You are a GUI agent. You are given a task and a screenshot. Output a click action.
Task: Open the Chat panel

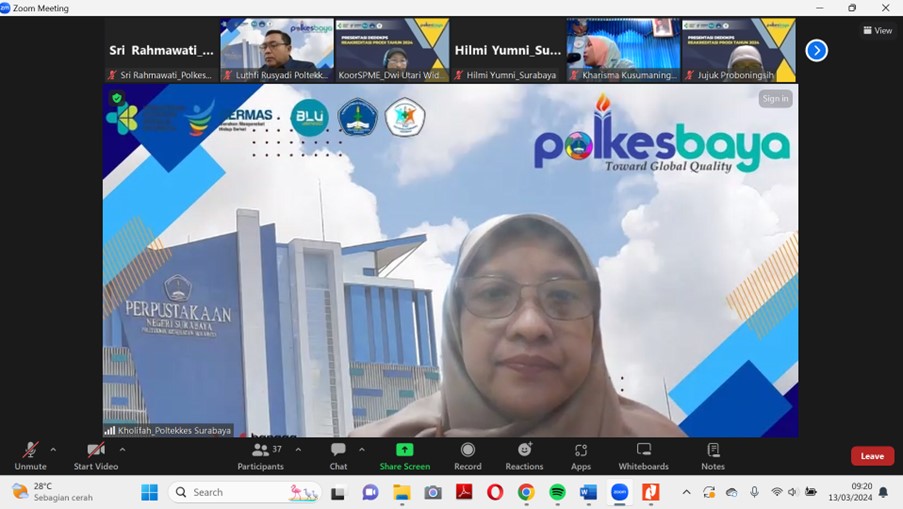pos(338,456)
